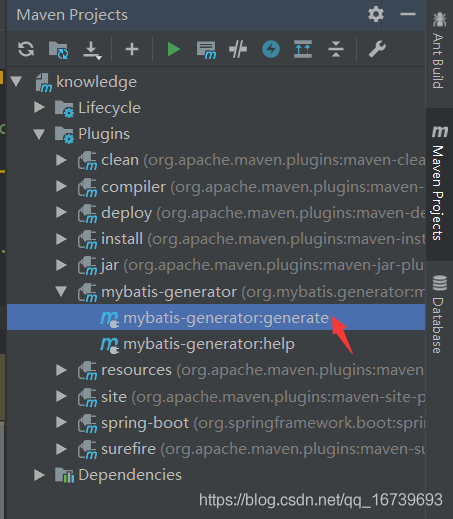Click the Maven Projects panel title

(72, 15)
